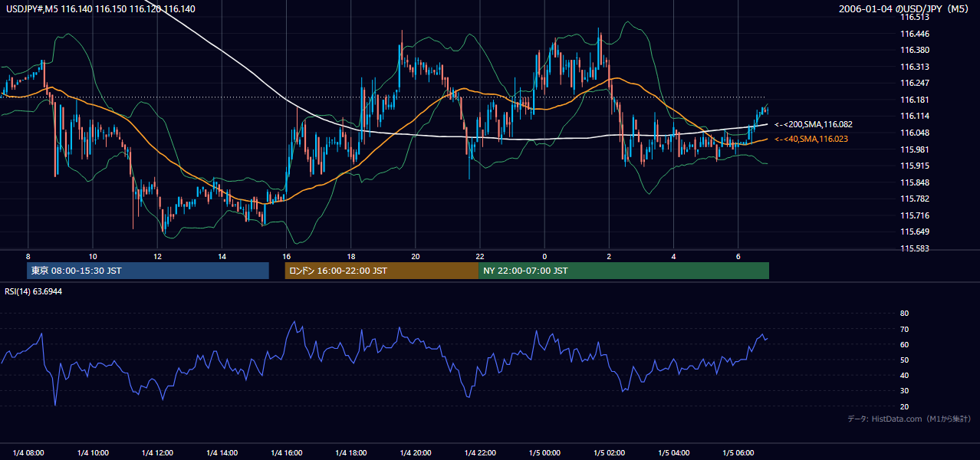980x460 pixels.
Task: Click price level 116.048 on the price axis
Action: coord(914,133)
